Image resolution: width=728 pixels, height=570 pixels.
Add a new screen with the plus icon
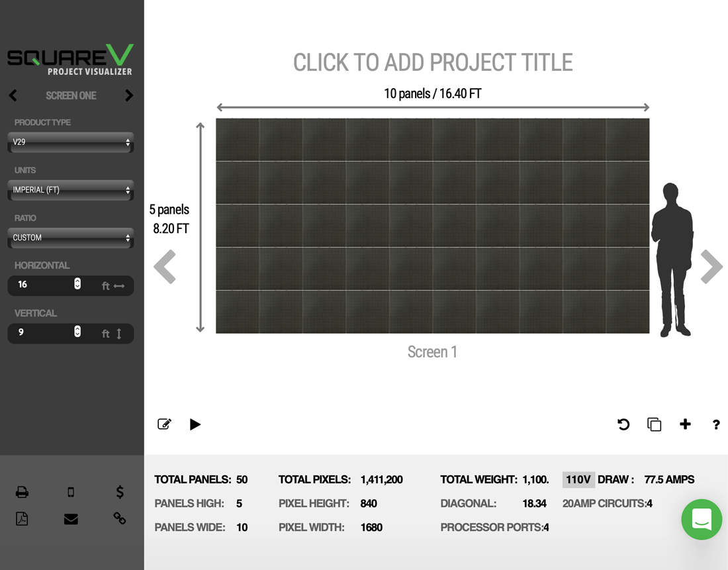[x=685, y=424]
